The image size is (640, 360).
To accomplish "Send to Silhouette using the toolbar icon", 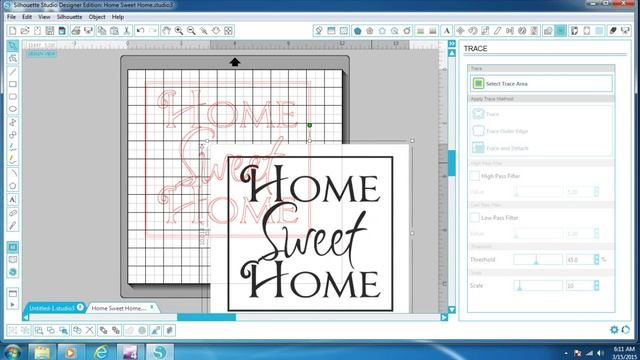I will tap(88, 31).
